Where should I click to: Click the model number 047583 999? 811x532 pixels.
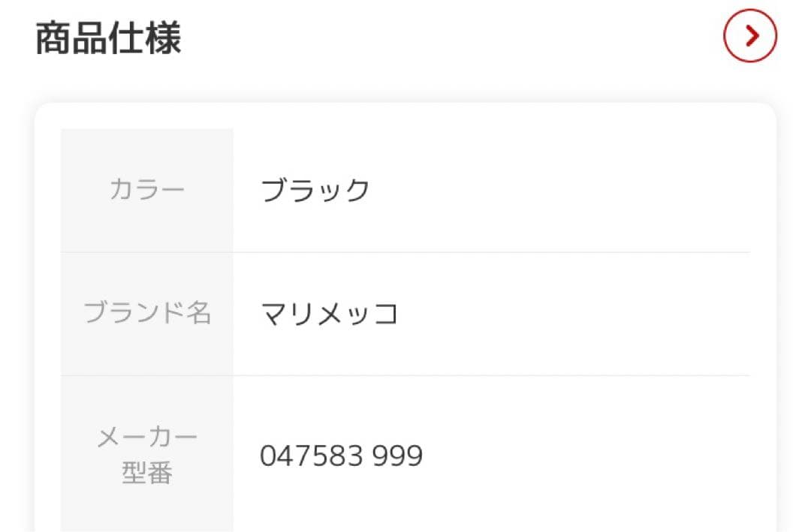click(342, 454)
